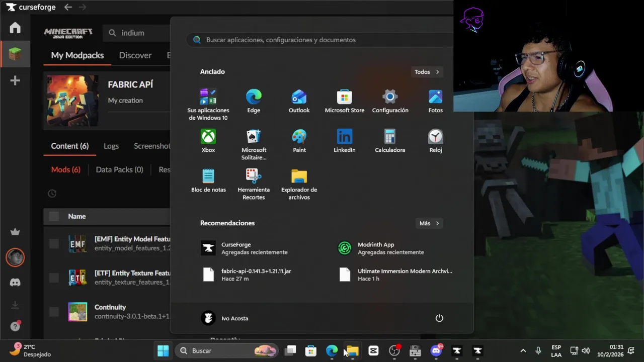Click the Windows Start button
The height and width of the screenshot is (362, 644).
(163, 350)
